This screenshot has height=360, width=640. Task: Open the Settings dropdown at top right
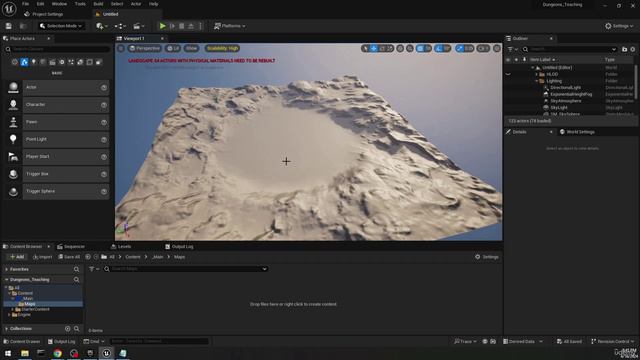click(619, 26)
